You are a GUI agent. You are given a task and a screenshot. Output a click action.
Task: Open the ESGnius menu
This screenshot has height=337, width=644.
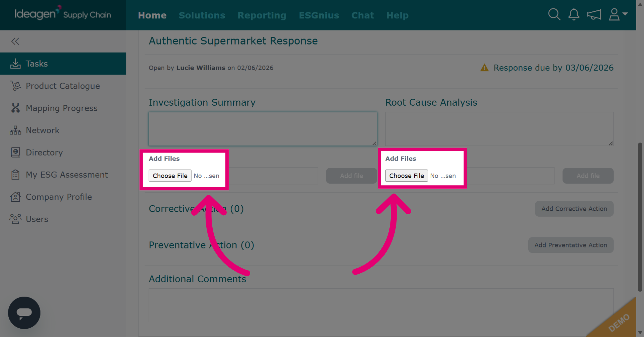319,15
